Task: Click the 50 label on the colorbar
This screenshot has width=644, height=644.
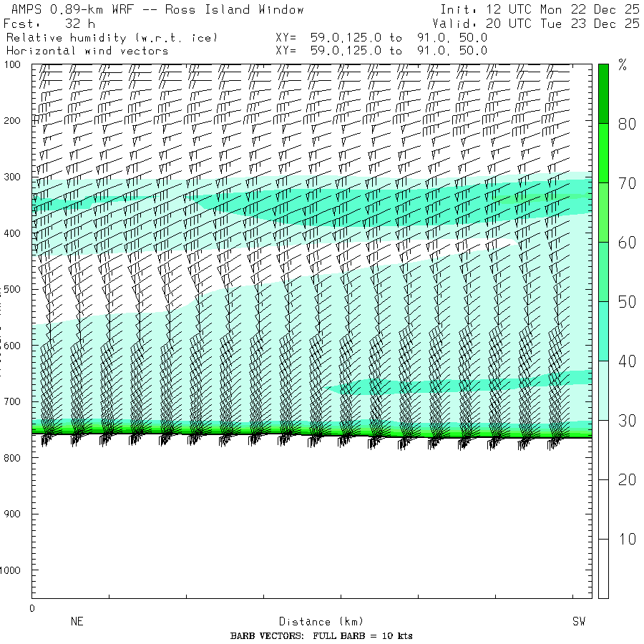Action: point(627,302)
